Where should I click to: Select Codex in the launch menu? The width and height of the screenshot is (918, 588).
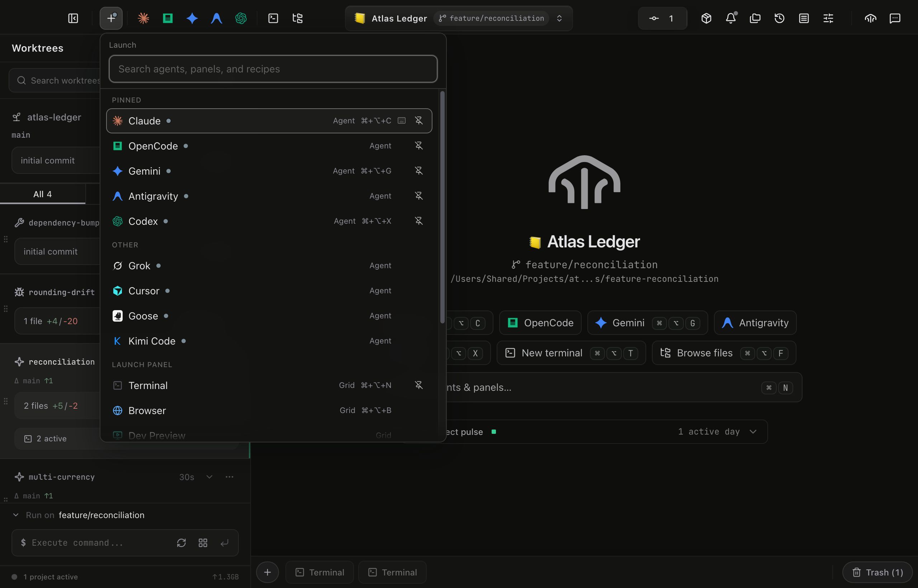tap(269, 221)
